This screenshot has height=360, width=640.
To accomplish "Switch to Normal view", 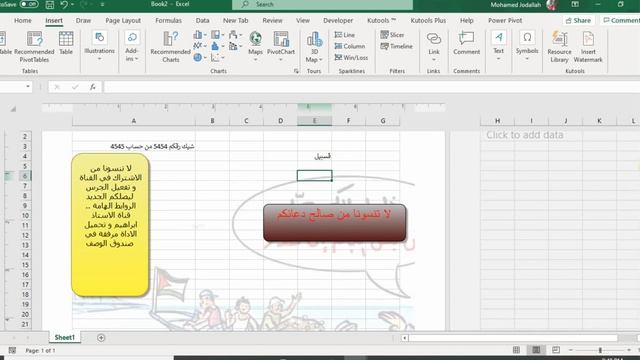I will coord(516,350).
